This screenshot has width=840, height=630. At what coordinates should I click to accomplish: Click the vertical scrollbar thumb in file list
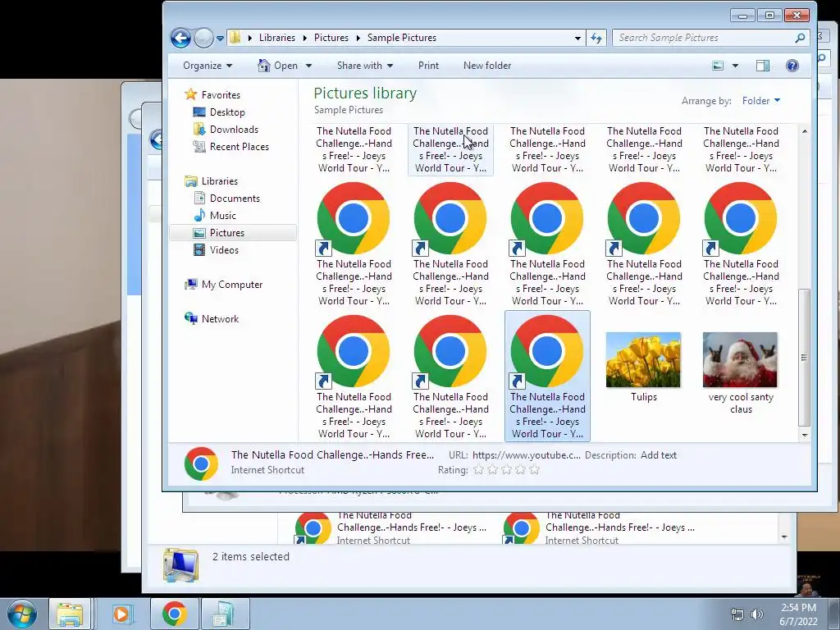(x=805, y=358)
